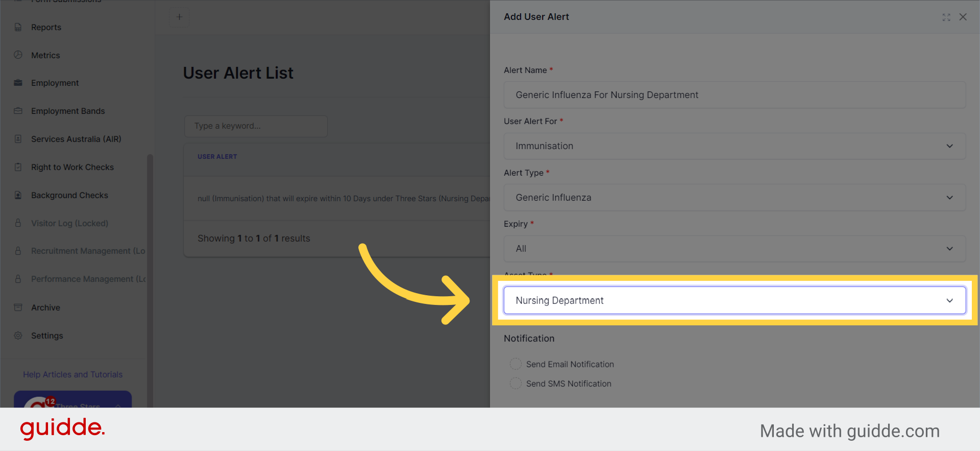This screenshot has width=980, height=451.
Task: Open Archive menu item
Action: (45, 307)
